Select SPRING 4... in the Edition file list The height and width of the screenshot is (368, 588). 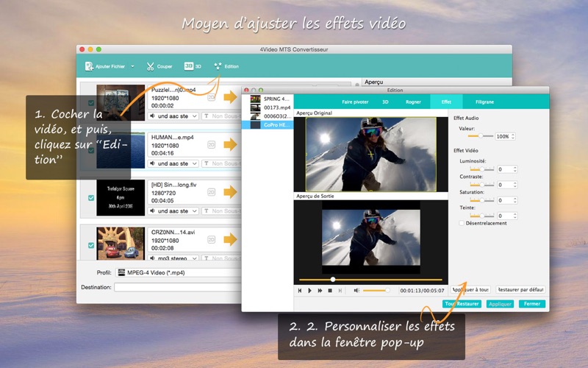(267, 99)
